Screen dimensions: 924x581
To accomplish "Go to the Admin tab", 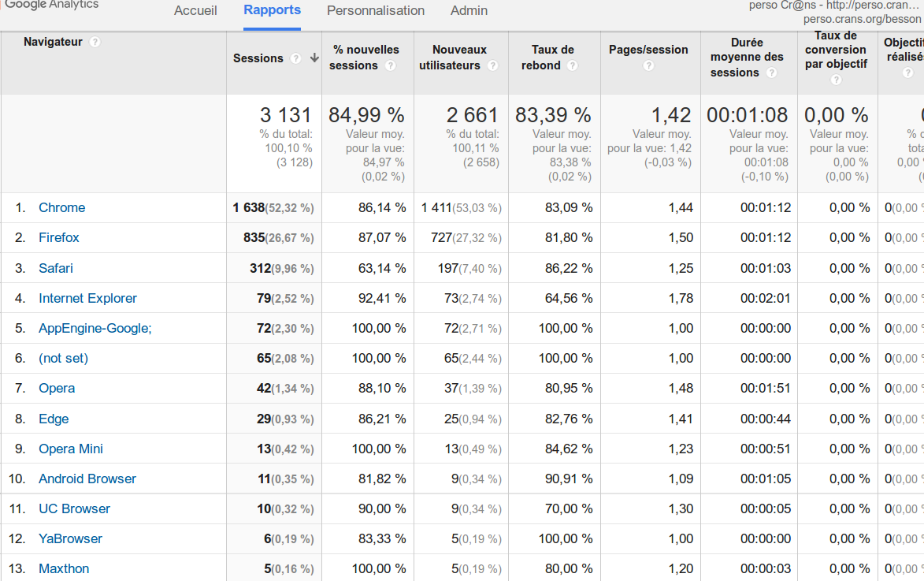I will coord(469,11).
